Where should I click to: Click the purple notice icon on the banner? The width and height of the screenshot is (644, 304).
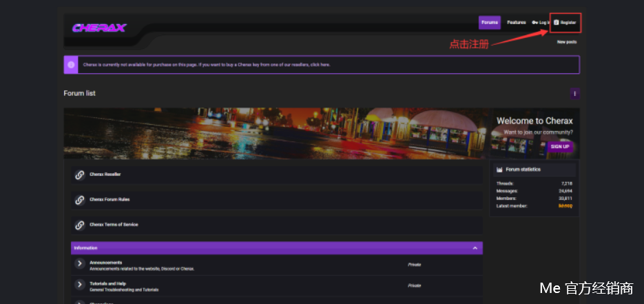tap(71, 65)
